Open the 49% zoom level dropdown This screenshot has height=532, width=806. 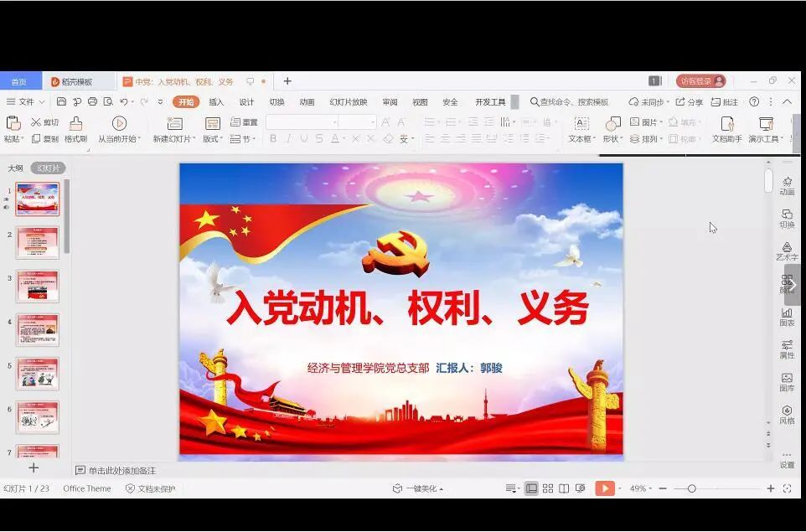click(x=641, y=488)
